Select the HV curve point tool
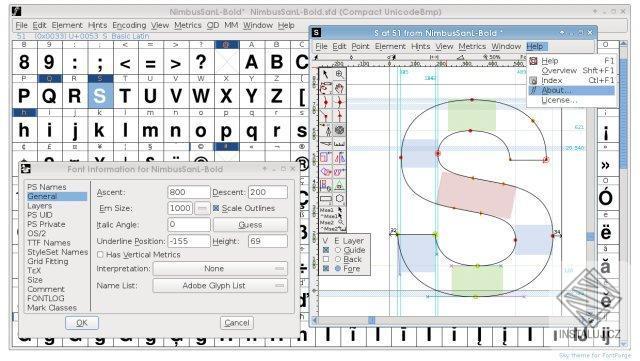Image resolution: width=640 pixels, height=361 pixels. click(339, 102)
